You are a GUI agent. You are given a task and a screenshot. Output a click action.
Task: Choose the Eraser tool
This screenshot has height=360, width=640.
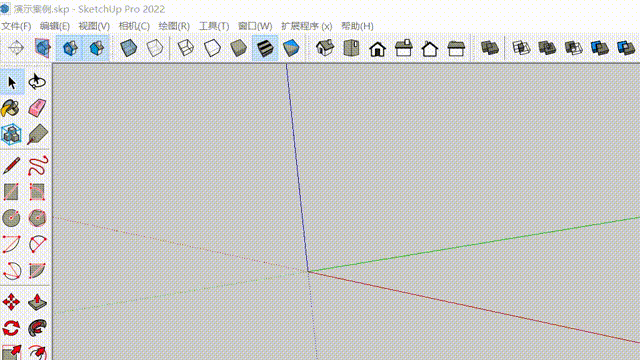pos(38,108)
